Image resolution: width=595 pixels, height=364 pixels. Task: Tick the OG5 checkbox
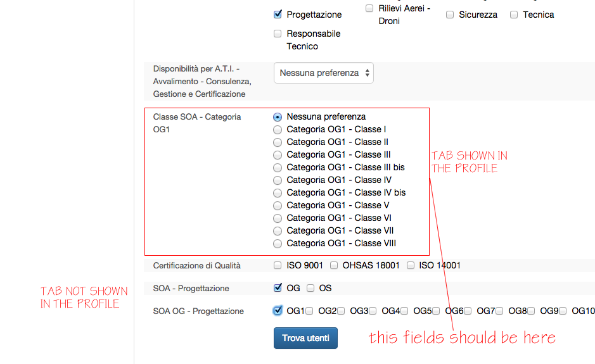[404, 311]
